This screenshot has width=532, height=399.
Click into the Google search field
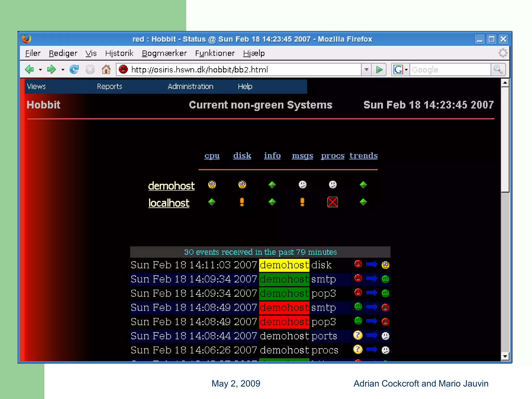[x=450, y=70]
